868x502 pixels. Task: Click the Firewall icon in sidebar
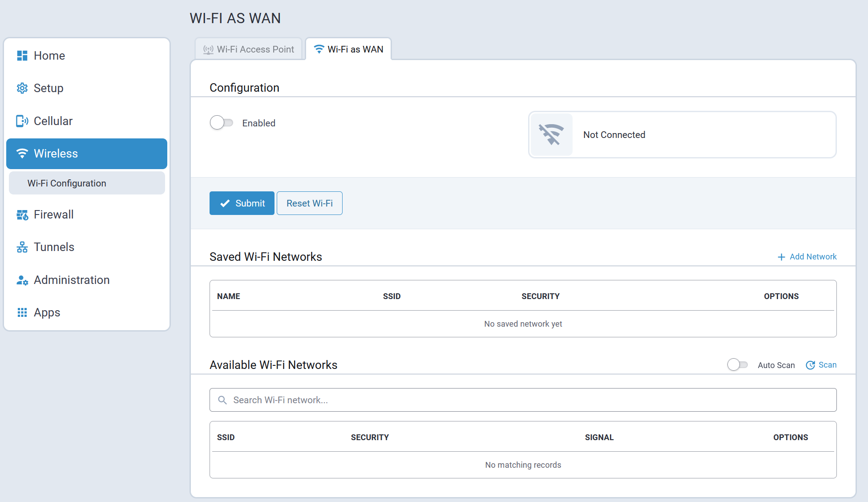pyautogui.click(x=22, y=215)
